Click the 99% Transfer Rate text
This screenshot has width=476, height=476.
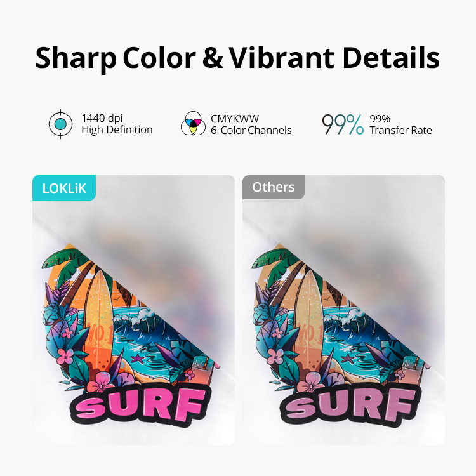tap(400, 124)
